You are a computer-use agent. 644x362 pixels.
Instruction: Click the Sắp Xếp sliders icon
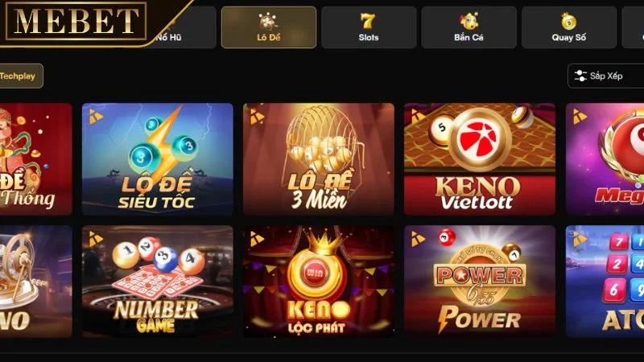point(580,76)
